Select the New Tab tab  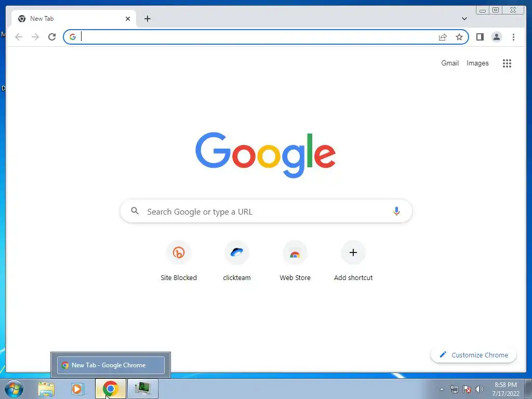pos(74,19)
